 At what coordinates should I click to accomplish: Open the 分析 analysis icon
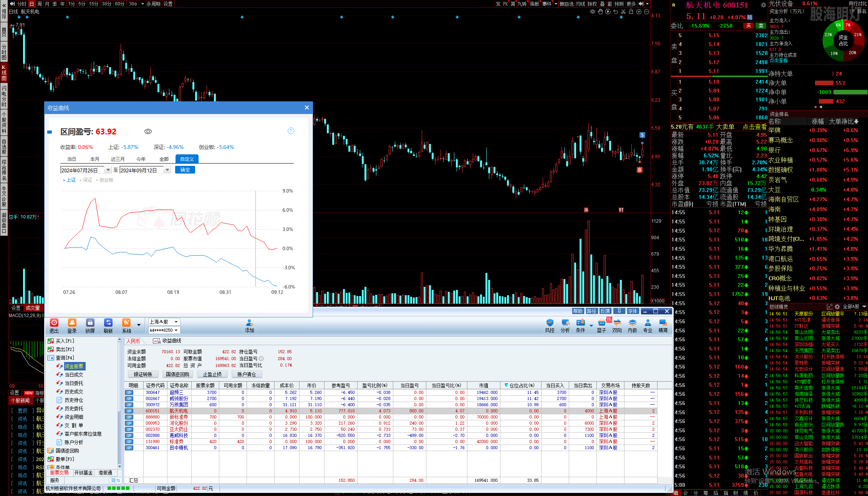pyautogui.click(x=565, y=326)
